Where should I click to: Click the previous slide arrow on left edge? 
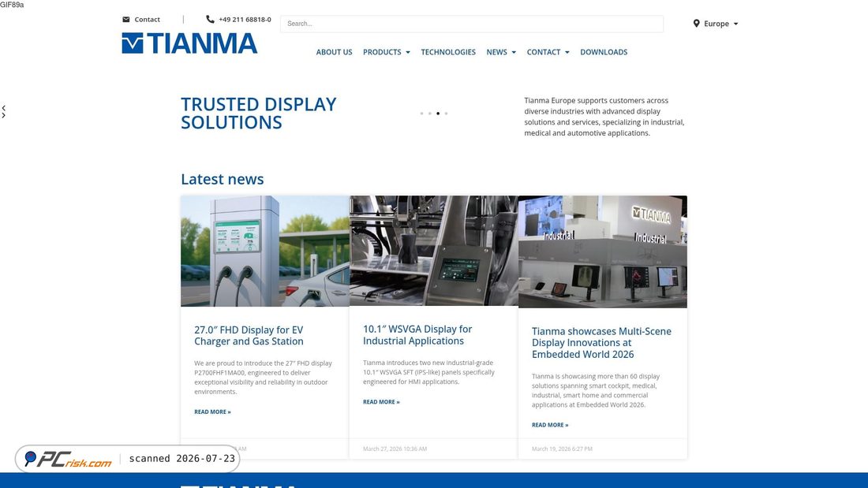[4, 108]
